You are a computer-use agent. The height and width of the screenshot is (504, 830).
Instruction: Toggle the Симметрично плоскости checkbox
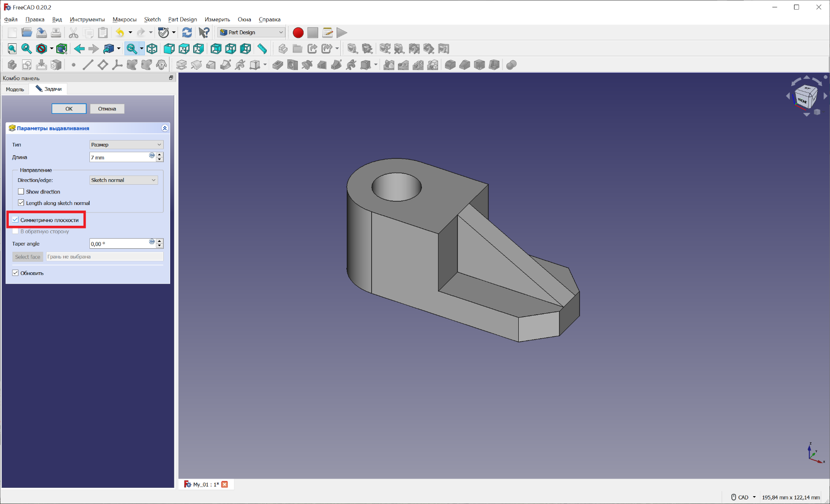point(16,220)
